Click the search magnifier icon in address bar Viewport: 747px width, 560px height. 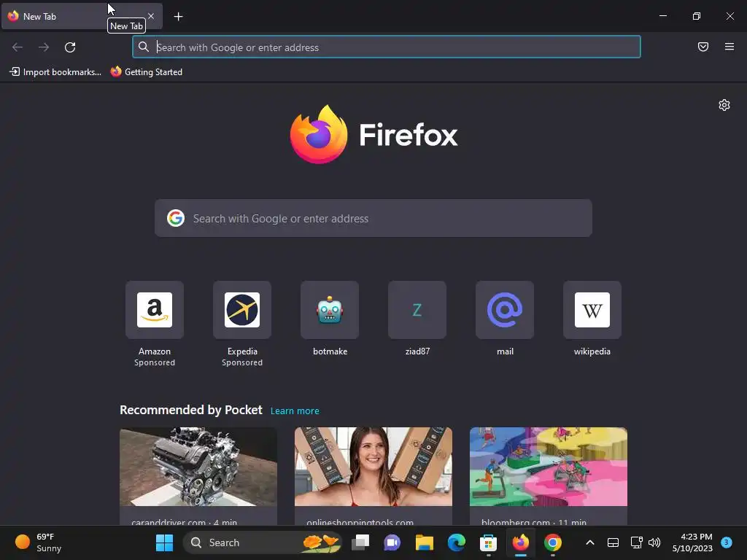click(144, 47)
